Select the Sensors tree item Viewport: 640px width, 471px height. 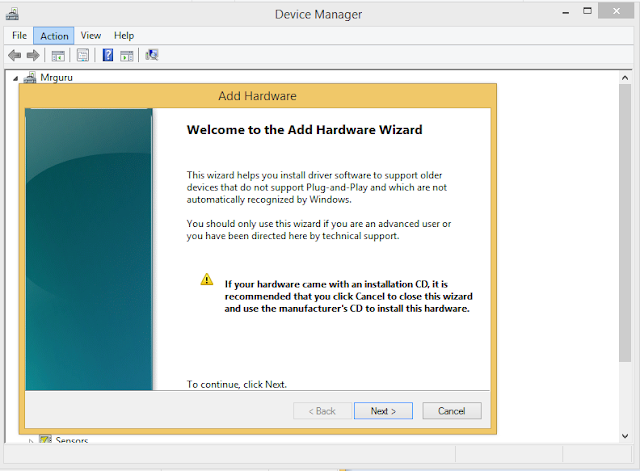[x=72, y=440]
